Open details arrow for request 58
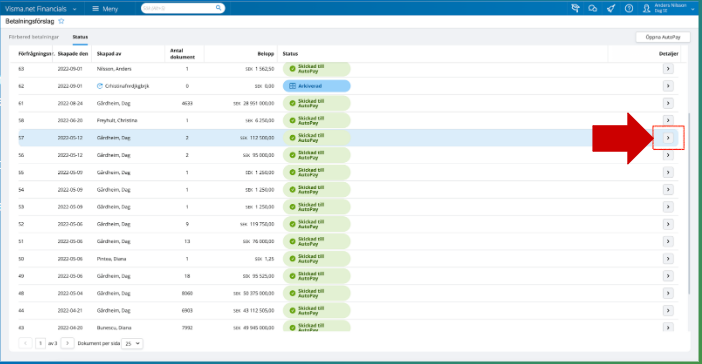The height and width of the screenshot is (364, 702). tap(668, 120)
